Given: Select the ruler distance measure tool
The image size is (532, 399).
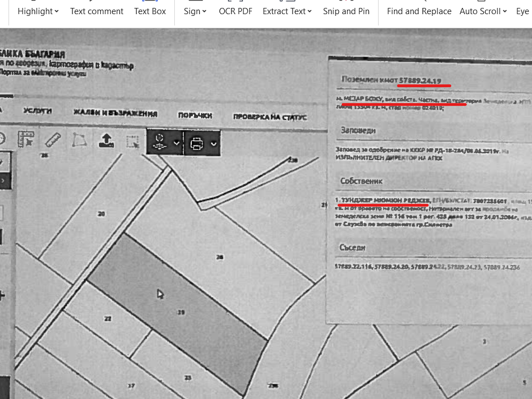Looking at the screenshot, I should (53, 140).
